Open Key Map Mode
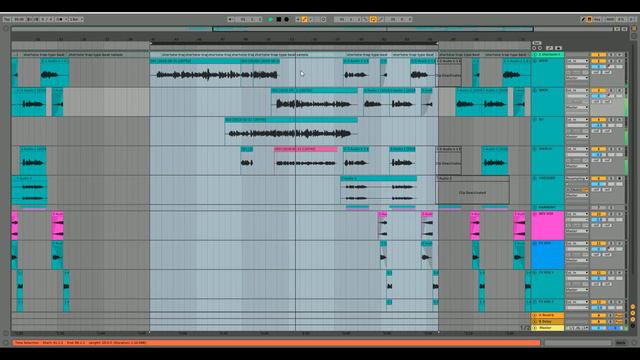640x360 pixels. click(598, 19)
